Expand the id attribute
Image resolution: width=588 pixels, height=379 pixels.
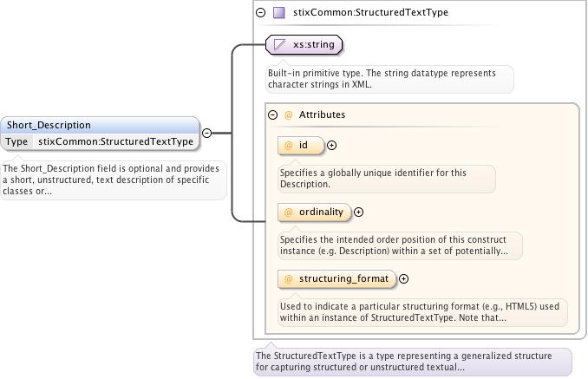[331, 146]
